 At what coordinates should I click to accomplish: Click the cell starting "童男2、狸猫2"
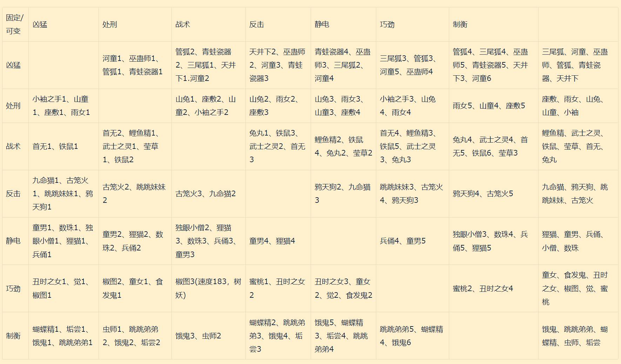coord(135,241)
